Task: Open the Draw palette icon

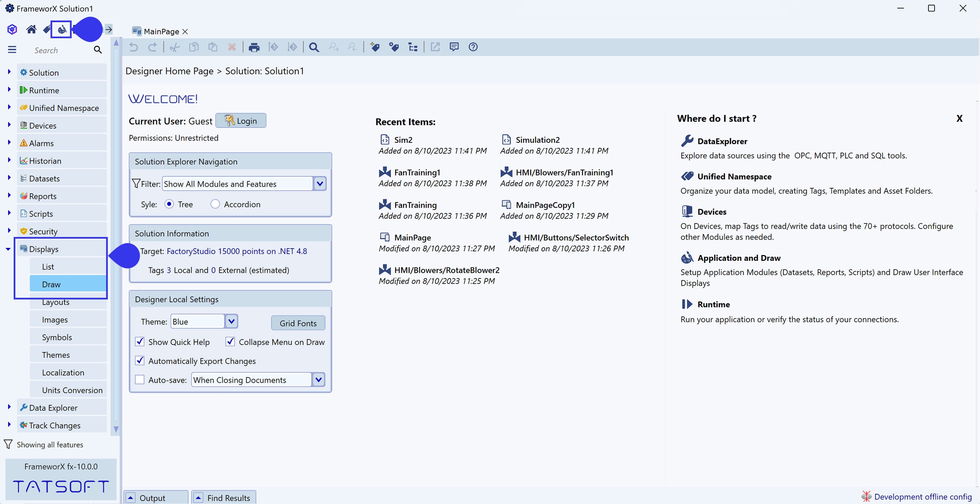Action: pyautogui.click(x=61, y=29)
